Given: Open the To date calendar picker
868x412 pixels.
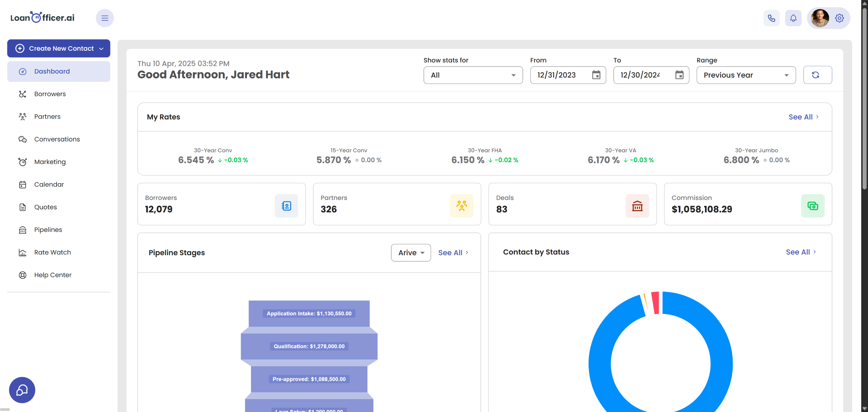Looking at the screenshot, I should pos(679,75).
